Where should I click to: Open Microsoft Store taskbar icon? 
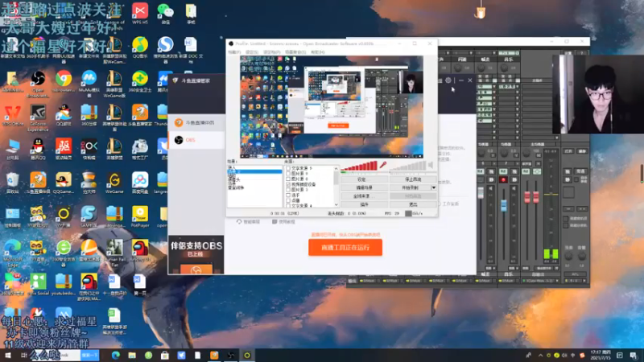click(165, 356)
